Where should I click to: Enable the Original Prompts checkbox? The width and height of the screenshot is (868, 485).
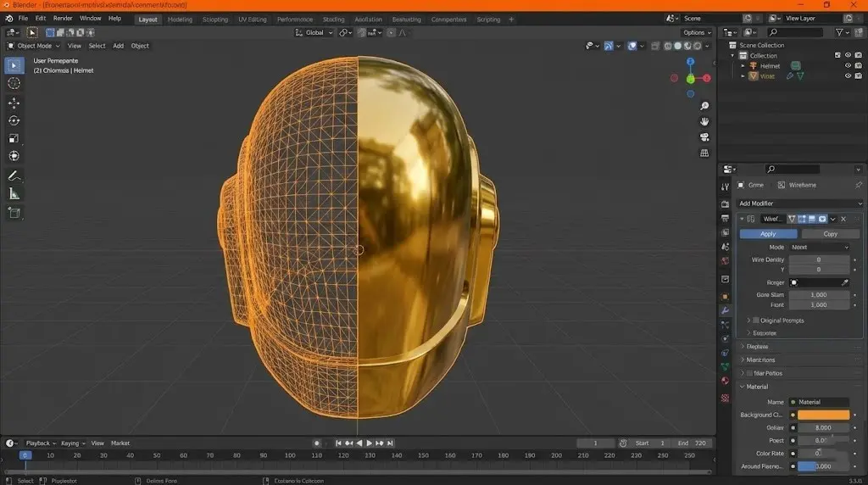click(x=755, y=320)
